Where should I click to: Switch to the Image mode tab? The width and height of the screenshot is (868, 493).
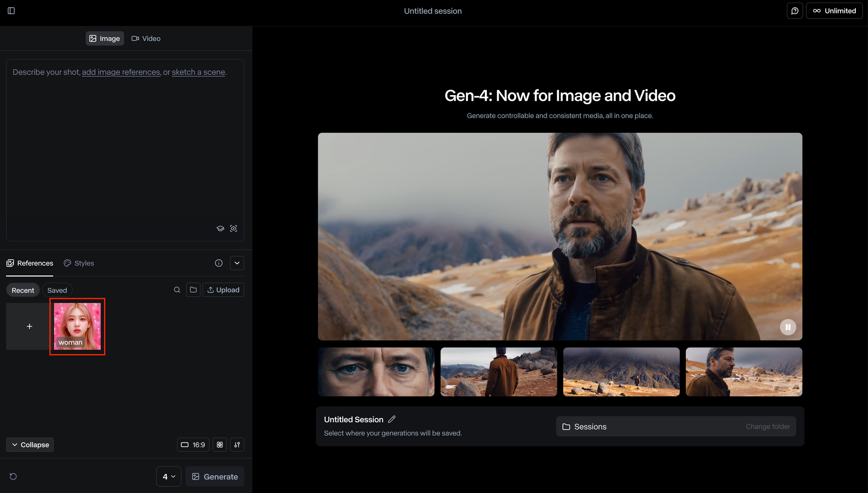pyautogui.click(x=105, y=39)
